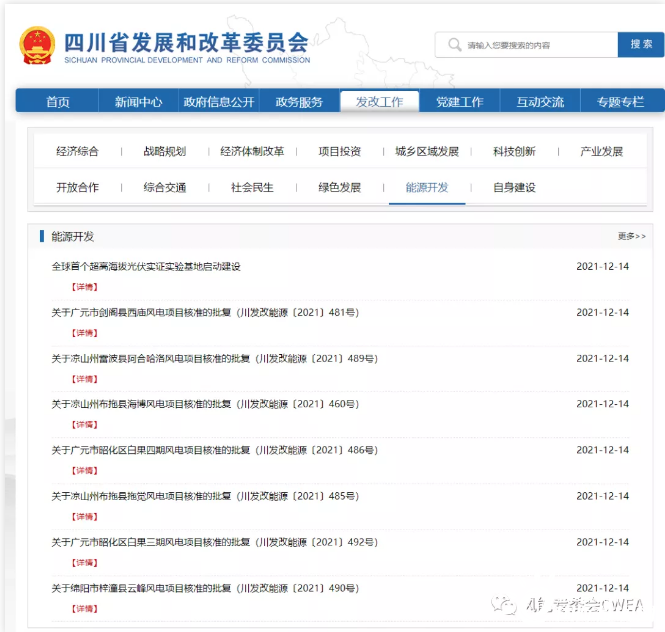This screenshot has height=632, width=665.
Task: Open the 首页 home menu item
Action: tap(58, 102)
